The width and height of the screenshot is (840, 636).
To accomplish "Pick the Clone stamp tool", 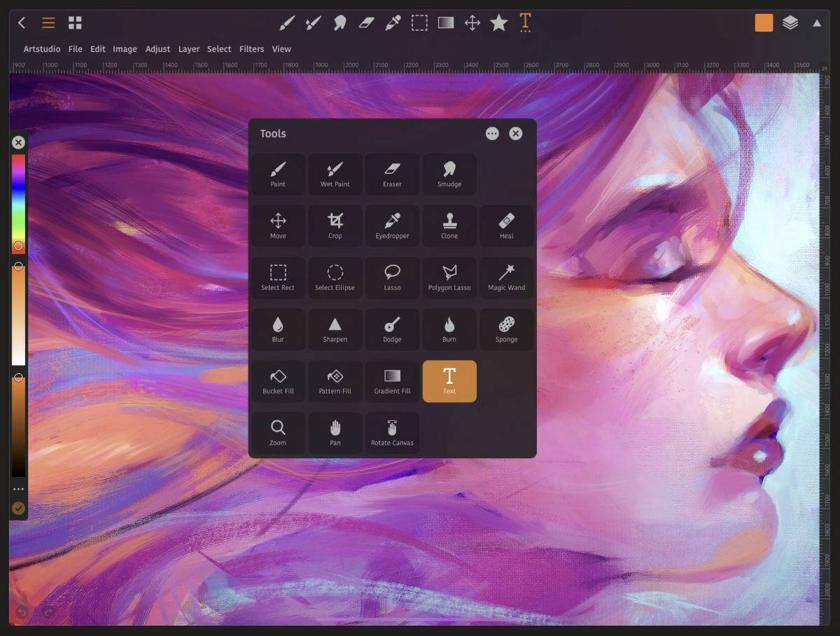I will pos(449,226).
